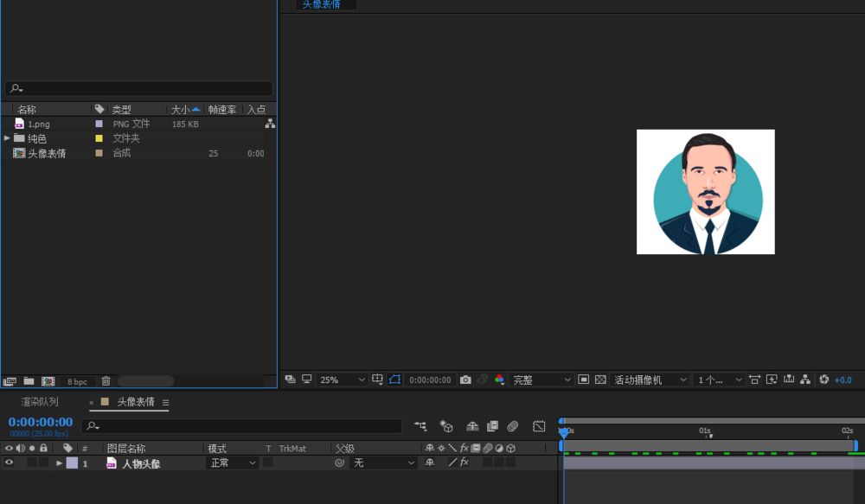Viewport: 865px width, 504px height.
Task: Select the 头像表情 composition viewer tab
Action: coord(321,4)
